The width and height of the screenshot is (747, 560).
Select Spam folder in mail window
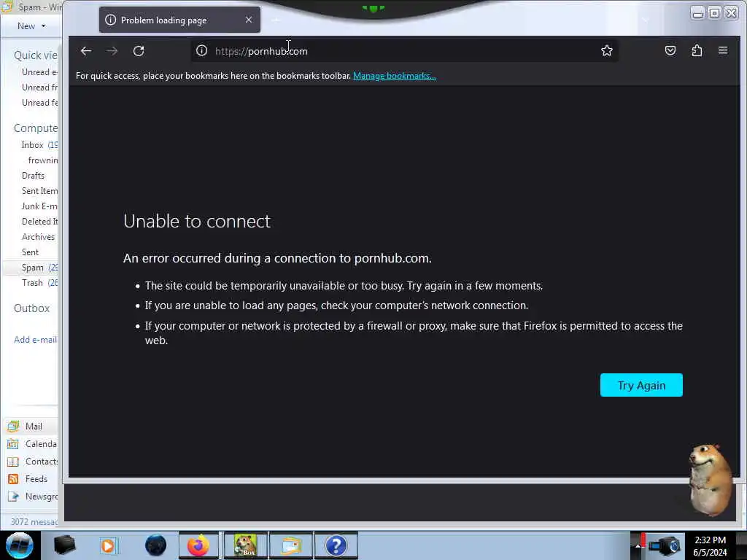coord(32,268)
